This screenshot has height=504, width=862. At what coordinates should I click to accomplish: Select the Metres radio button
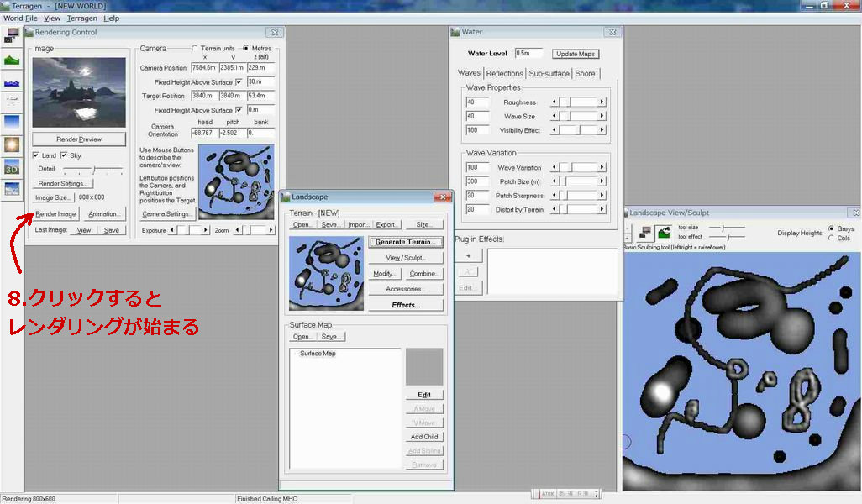pyautogui.click(x=245, y=49)
